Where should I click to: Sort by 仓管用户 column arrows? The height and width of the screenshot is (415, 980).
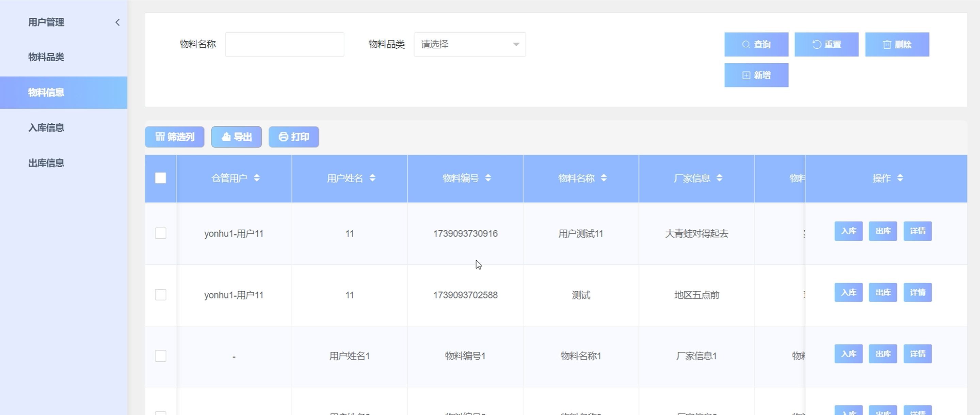(x=257, y=178)
